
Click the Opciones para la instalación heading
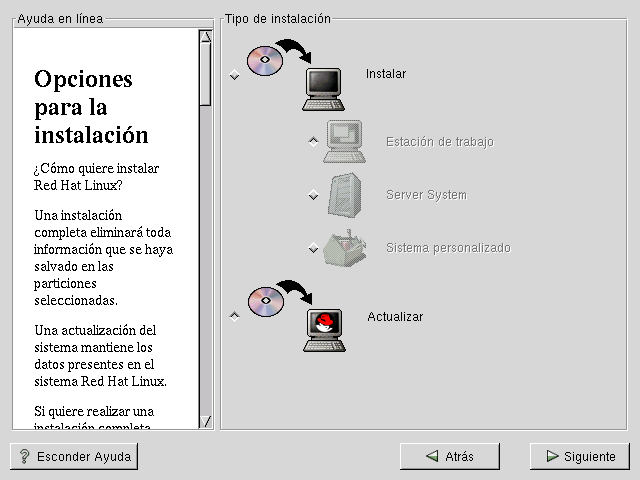coord(91,106)
